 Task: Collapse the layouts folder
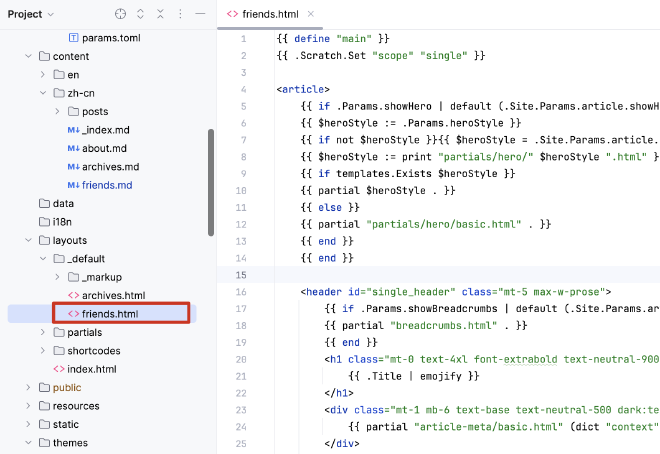point(29,240)
